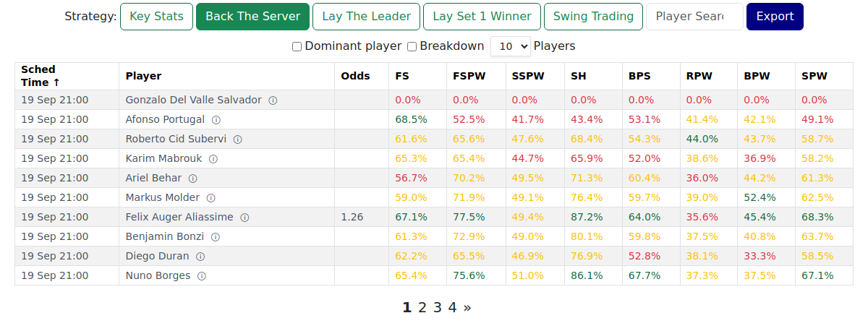
Task: Sort table by SPW column header
Action: click(x=814, y=76)
